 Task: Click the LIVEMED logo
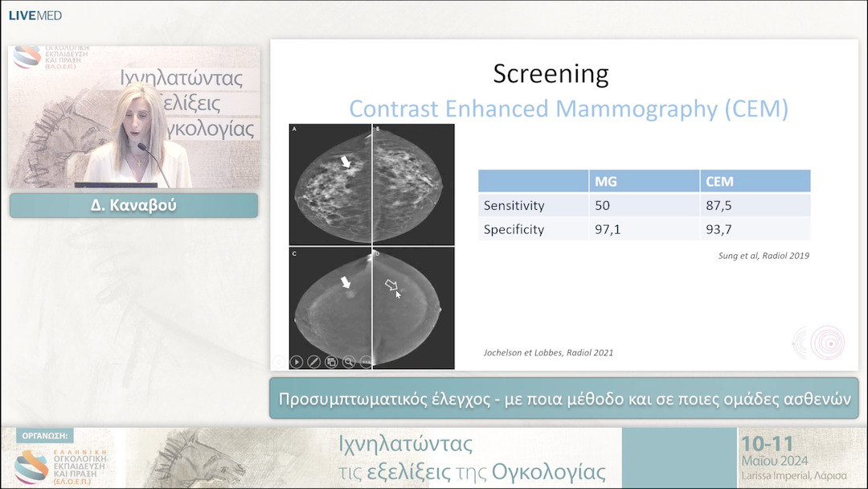[35, 15]
